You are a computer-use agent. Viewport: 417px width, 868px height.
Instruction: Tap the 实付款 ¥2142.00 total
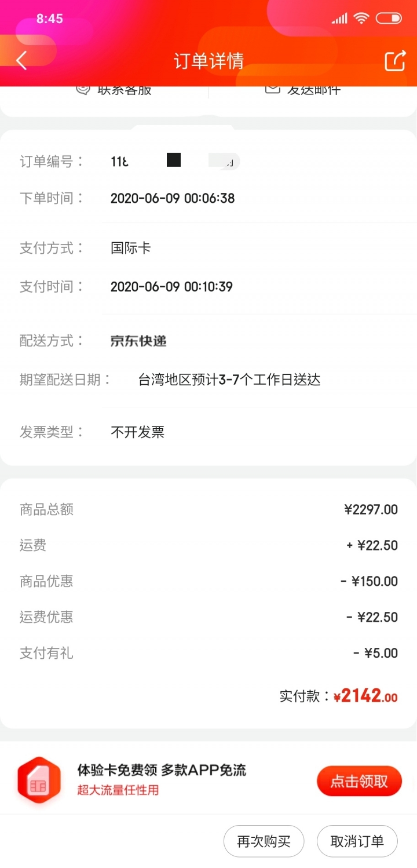(339, 695)
